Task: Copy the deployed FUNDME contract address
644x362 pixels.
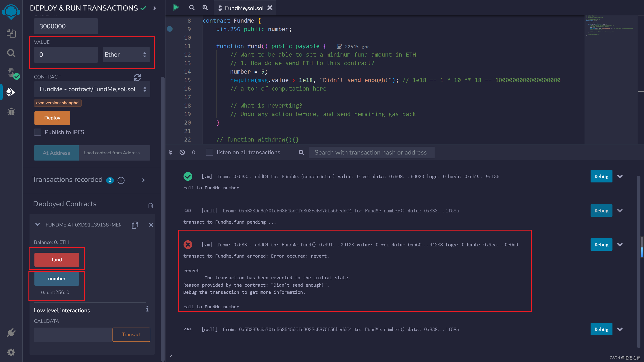Action: [x=135, y=225]
